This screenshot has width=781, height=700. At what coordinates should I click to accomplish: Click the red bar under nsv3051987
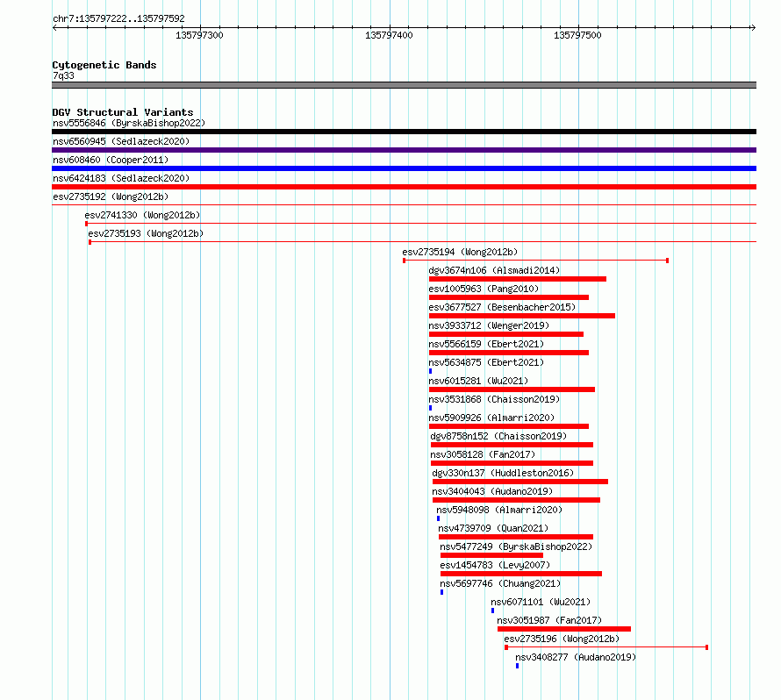564,629
